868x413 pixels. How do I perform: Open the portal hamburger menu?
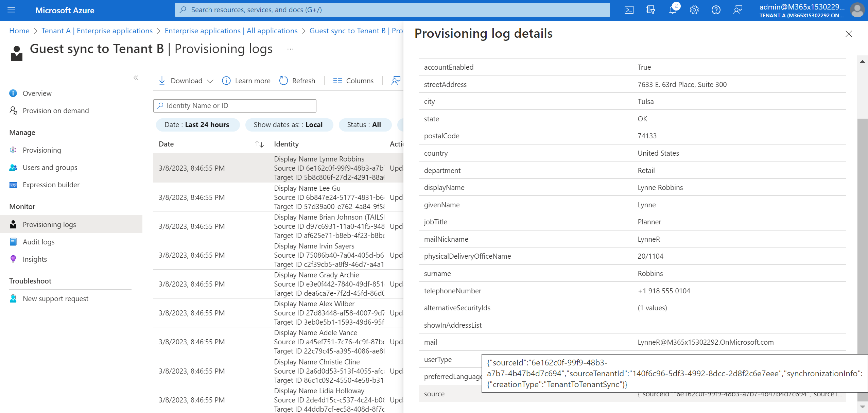coord(12,10)
